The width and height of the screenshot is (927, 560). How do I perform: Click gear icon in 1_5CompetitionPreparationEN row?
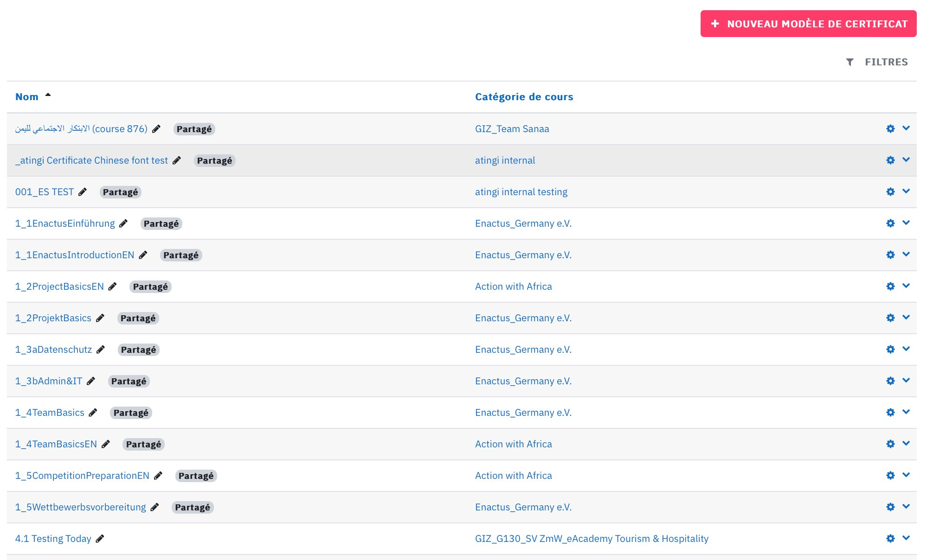890,476
